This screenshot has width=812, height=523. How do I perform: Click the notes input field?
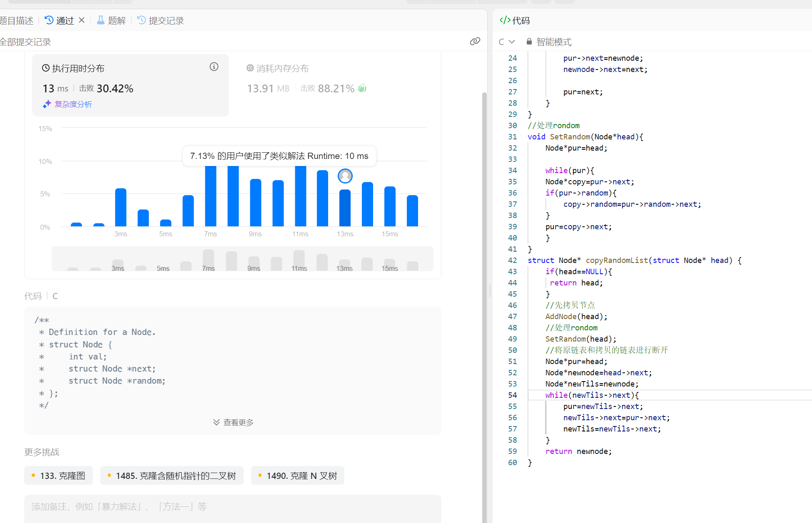point(232,507)
